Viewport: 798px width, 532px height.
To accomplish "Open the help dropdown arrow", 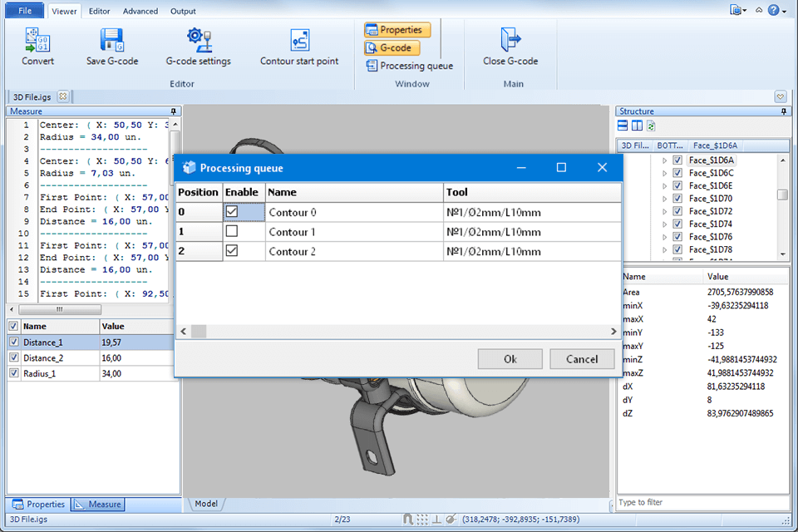I will click(784, 11).
